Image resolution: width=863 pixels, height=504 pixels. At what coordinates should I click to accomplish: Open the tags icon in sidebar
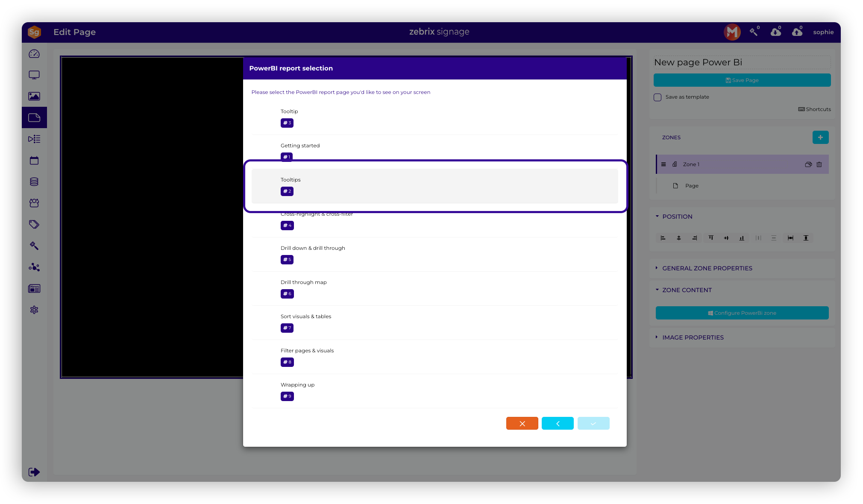pos(34,225)
